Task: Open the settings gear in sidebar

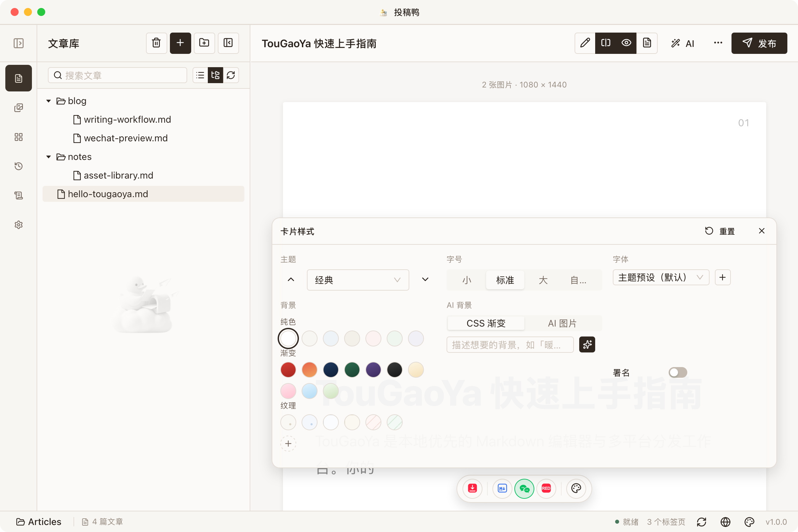Action: 19,225
